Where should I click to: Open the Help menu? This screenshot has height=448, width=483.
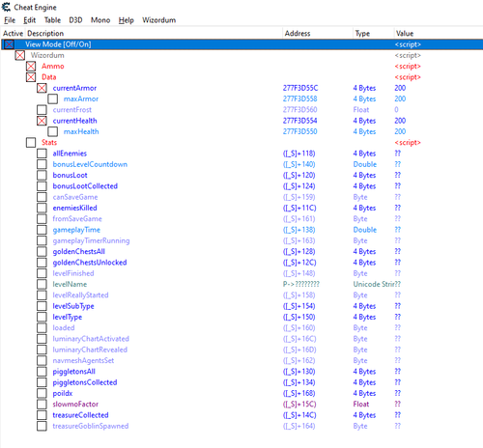(x=127, y=20)
